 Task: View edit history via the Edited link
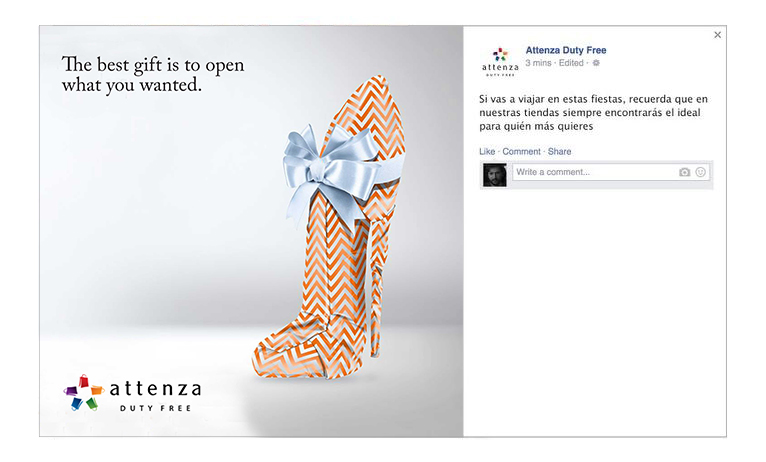[571, 63]
